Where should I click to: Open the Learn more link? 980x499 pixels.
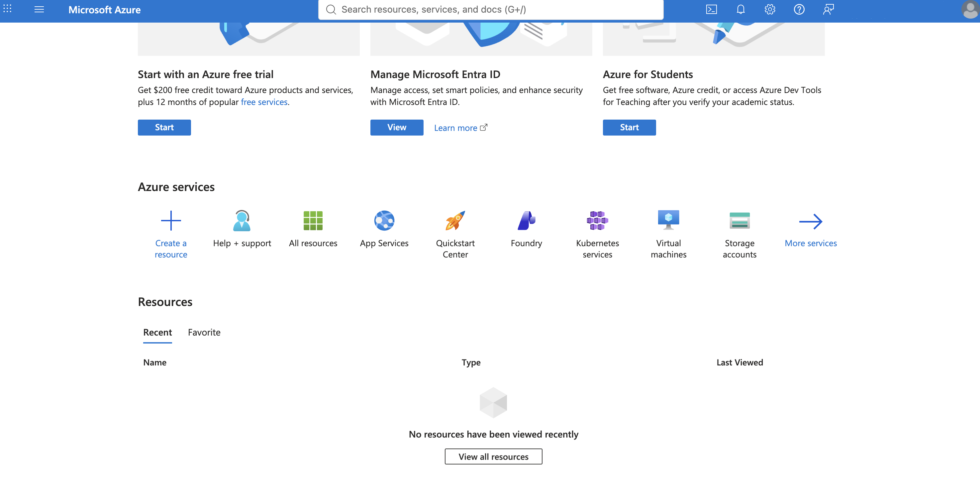click(455, 128)
